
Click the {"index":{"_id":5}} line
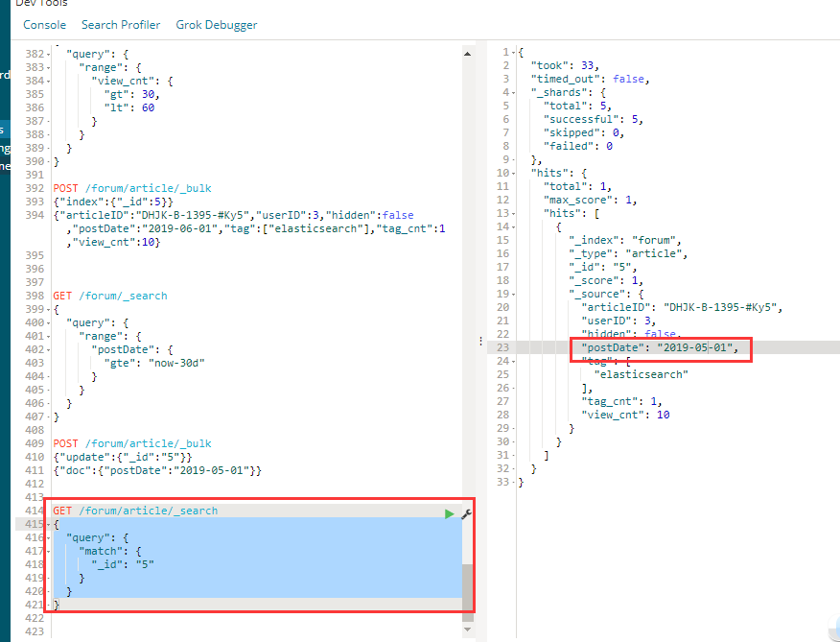click(113, 202)
